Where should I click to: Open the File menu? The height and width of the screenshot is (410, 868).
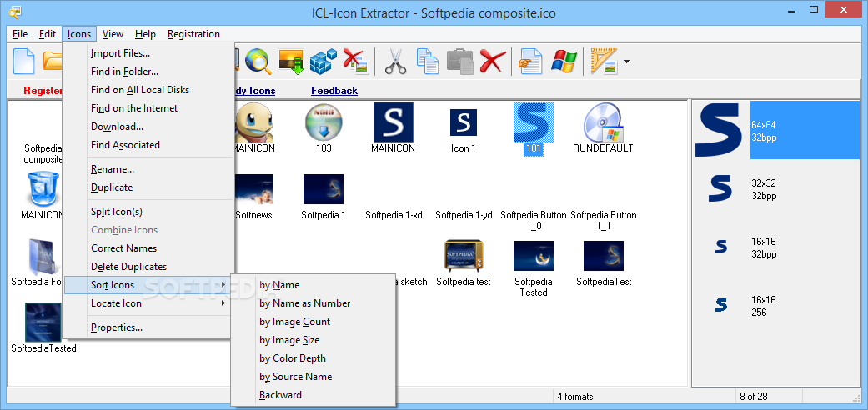tap(20, 34)
